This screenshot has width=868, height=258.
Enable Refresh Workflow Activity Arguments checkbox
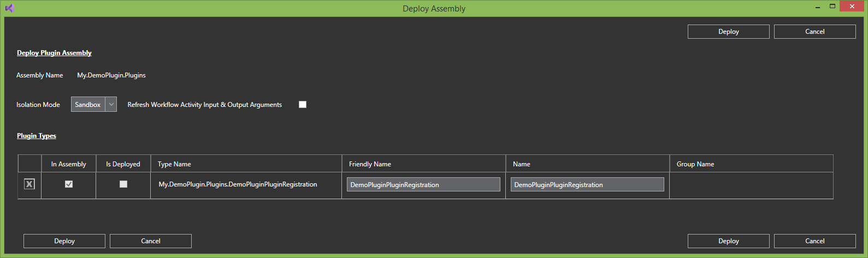pos(303,105)
